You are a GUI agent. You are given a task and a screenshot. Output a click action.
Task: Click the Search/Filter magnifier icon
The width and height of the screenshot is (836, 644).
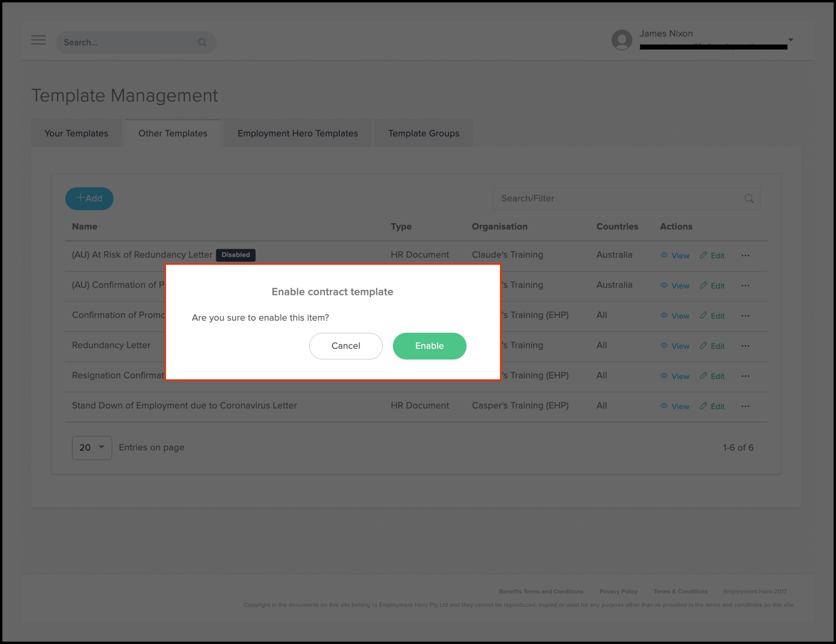pos(749,198)
